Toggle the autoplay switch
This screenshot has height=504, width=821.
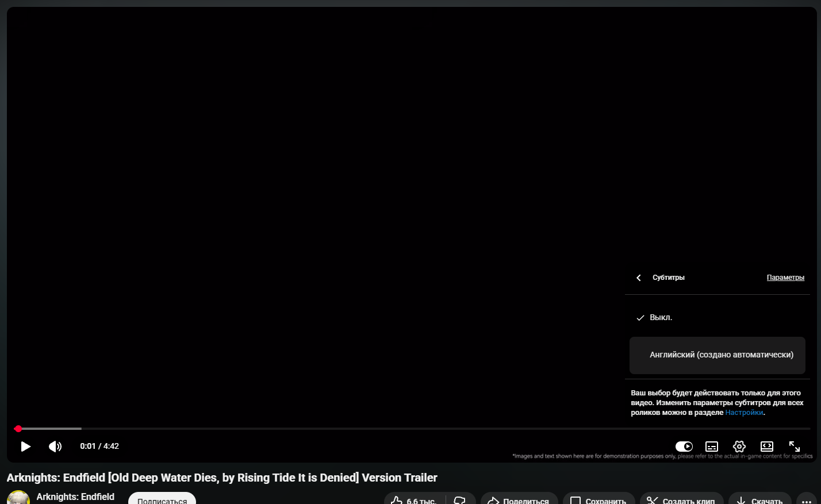(684, 447)
